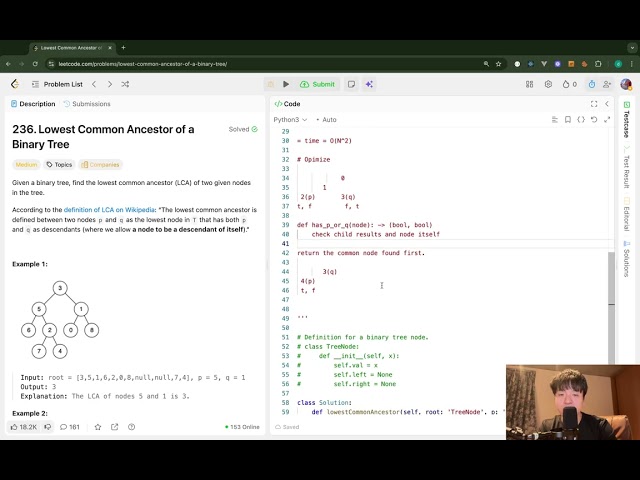Open a new browser tab
The width and height of the screenshot is (640, 480).
click(x=123, y=48)
